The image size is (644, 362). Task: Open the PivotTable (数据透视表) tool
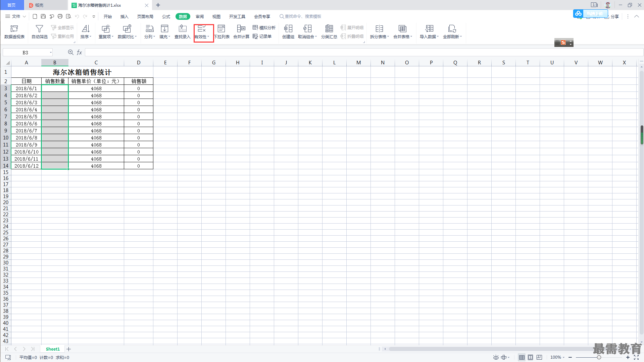click(x=14, y=32)
